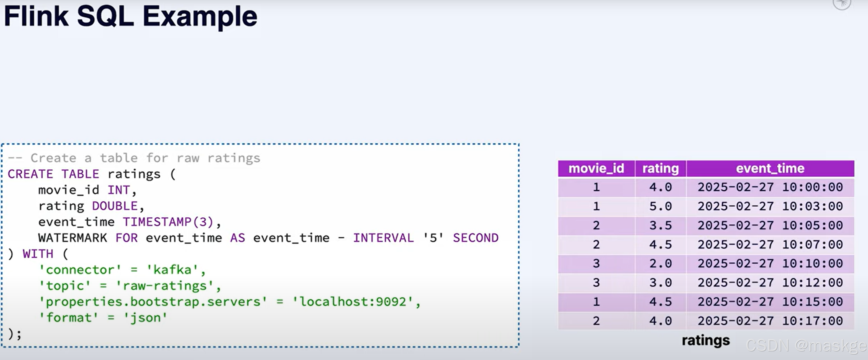This screenshot has width=868, height=360.
Task: Click the 'json' format value
Action: pyautogui.click(x=146, y=318)
